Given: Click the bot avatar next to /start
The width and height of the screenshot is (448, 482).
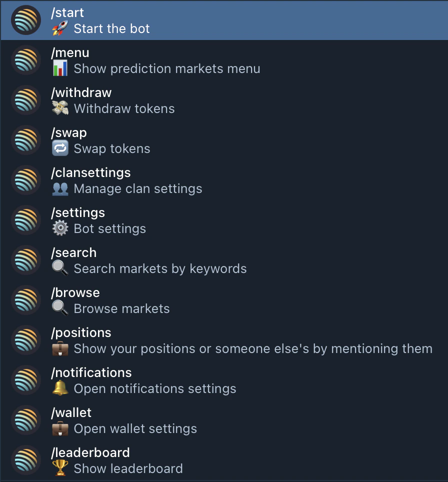Looking at the screenshot, I should tap(25, 20).
